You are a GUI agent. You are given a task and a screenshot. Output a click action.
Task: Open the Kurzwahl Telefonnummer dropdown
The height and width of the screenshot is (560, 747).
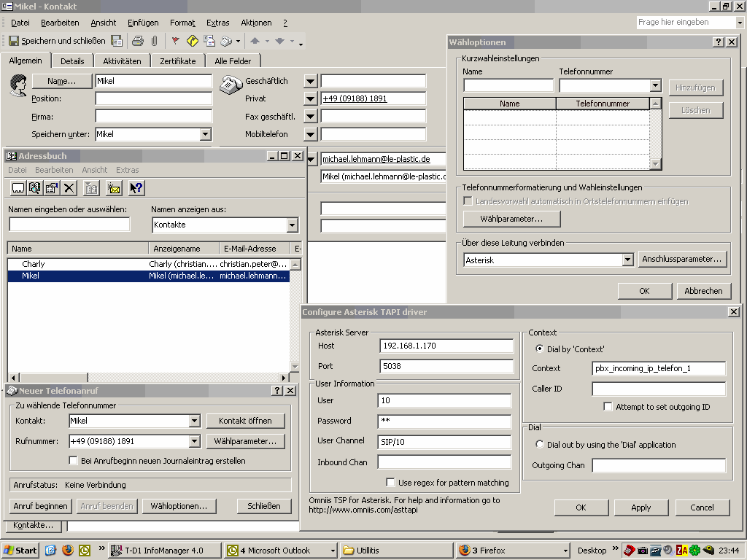[x=656, y=86]
